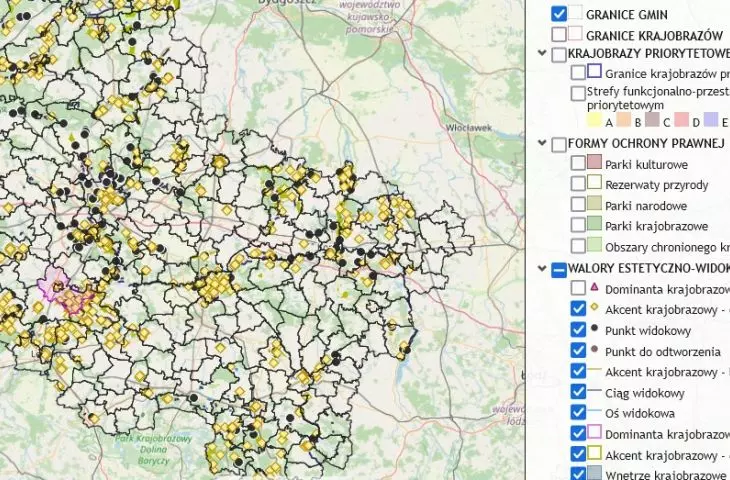Turn on the Parki kulturowe checkbox
The width and height of the screenshot is (730, 480).
pos(578,163)
